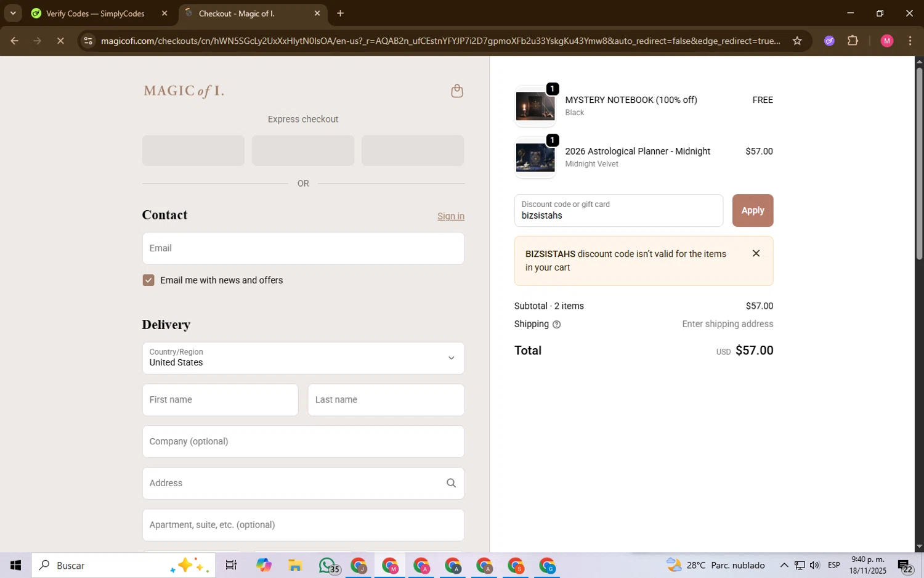Open the Extensions puzzle icon

tap(853, 41)
